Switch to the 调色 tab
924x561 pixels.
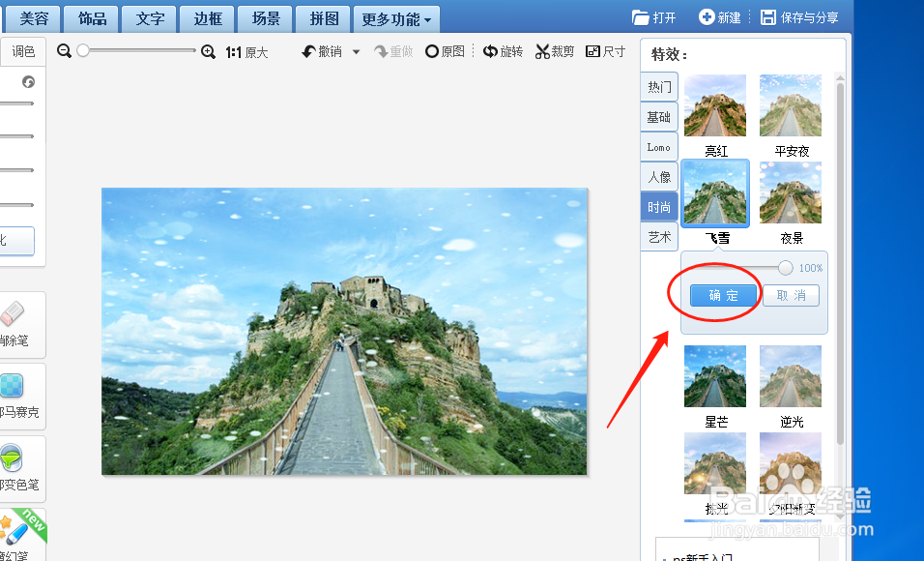[x=23, y=52]
